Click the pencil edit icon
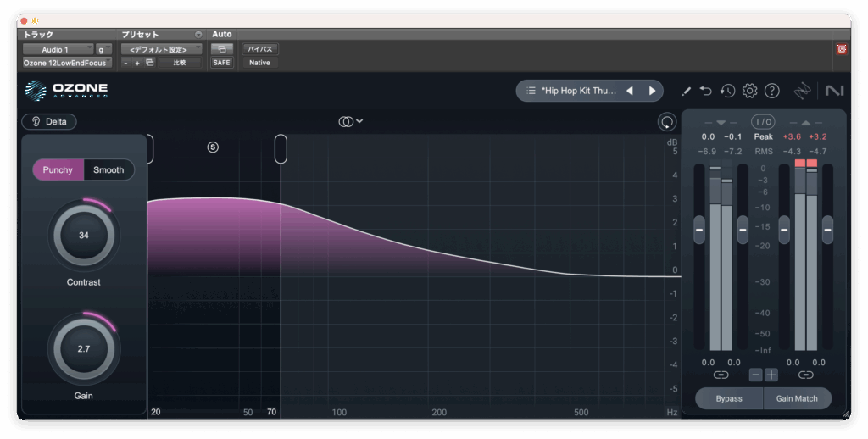 tap(686, 91)
